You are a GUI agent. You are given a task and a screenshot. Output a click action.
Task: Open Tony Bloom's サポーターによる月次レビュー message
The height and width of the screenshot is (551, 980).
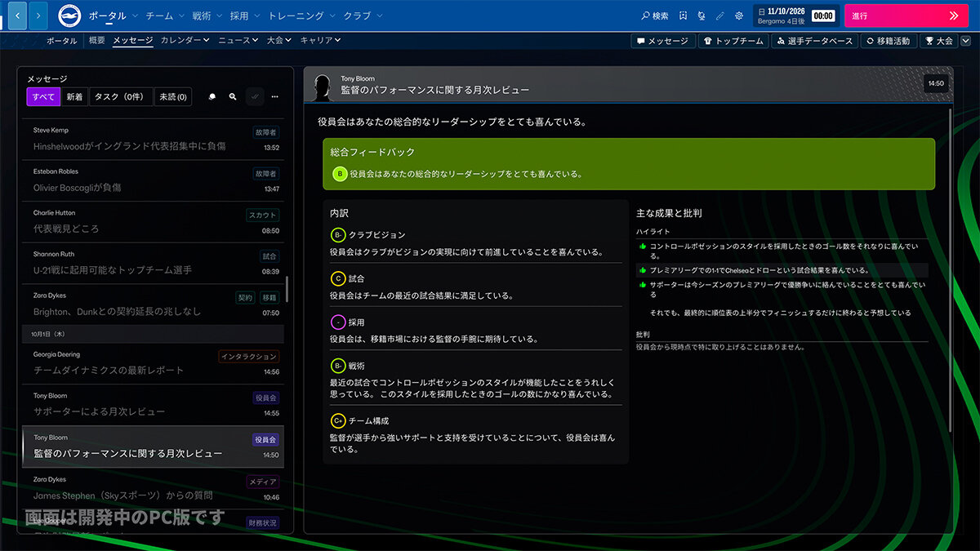(x=154, y=405)
